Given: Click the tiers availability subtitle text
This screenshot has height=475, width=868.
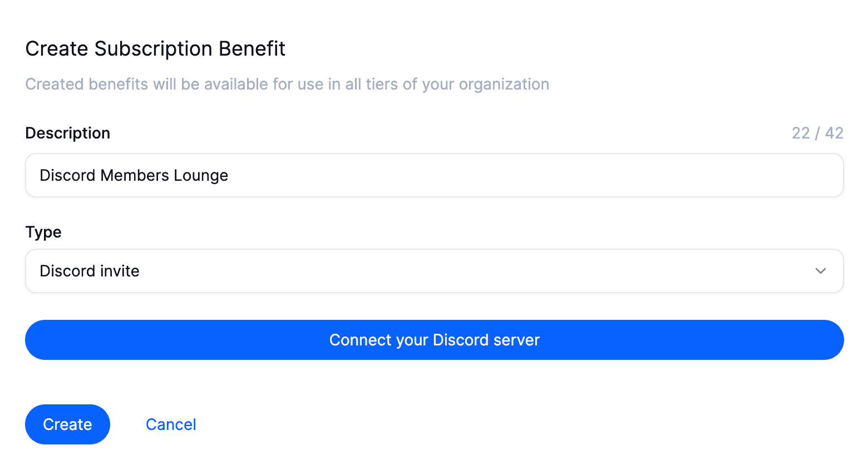Looking at the screenshot, I should 287,84.
